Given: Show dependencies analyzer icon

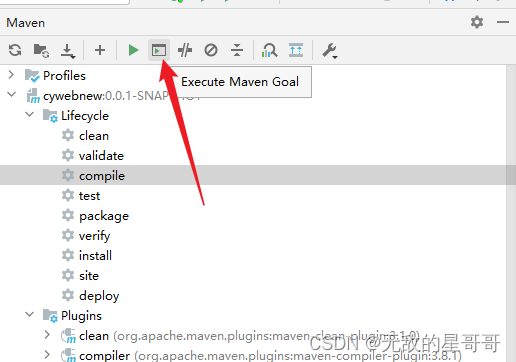Looking at the screenshot, I should [269, 50].
